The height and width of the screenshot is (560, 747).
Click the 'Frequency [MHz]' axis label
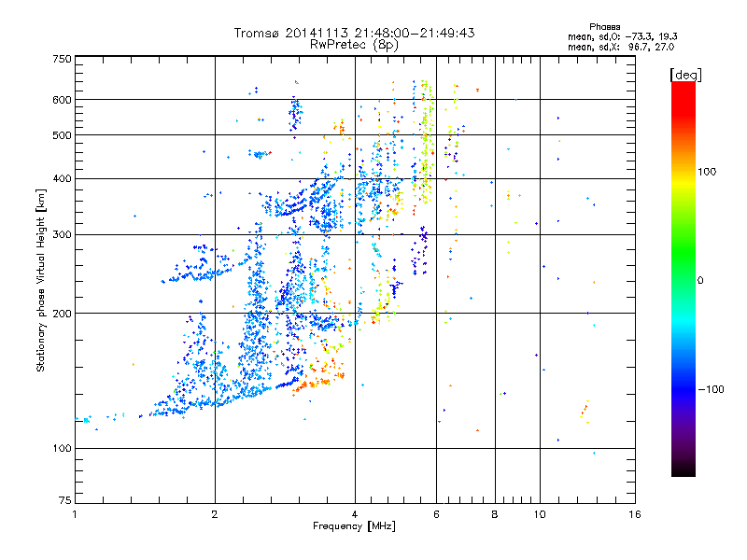(x=354, y=526)
